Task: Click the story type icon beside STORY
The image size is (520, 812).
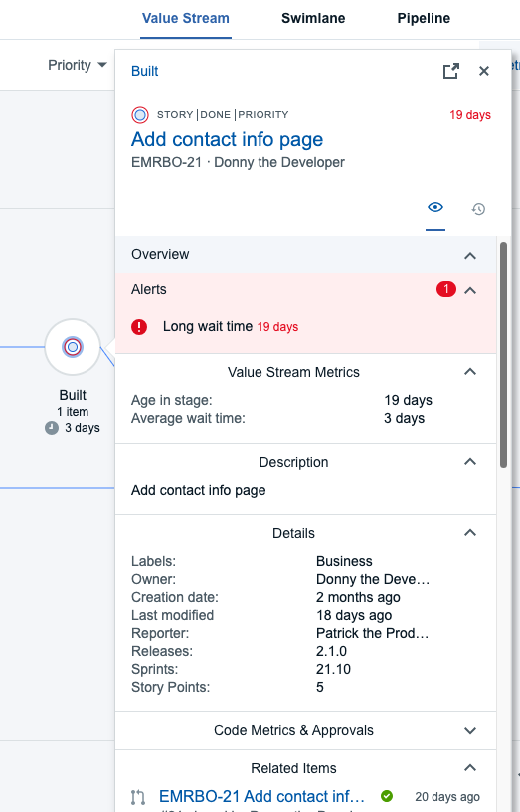Action: coord(140,115)
